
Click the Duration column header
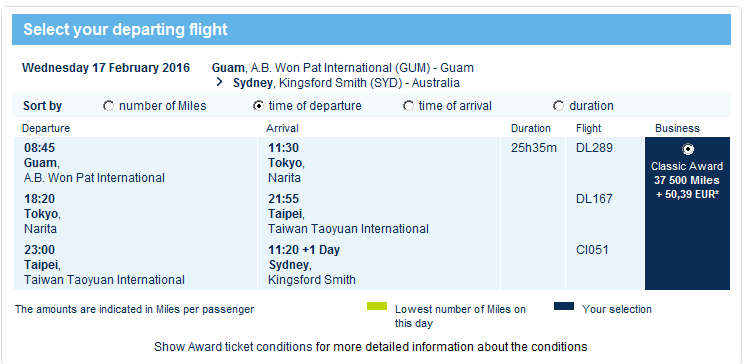click(530, 128)
